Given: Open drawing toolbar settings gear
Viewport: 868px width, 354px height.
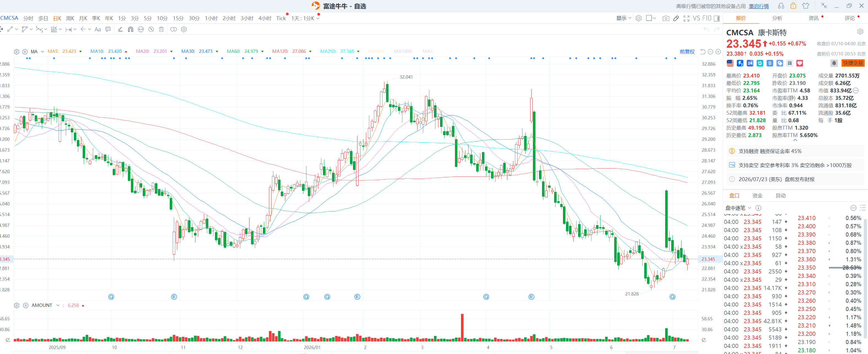Looking at the screenshot, I should (184, 29).
